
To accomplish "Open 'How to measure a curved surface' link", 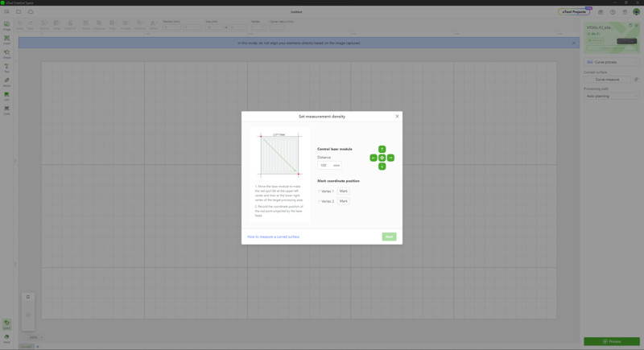I will pos(273,237).
